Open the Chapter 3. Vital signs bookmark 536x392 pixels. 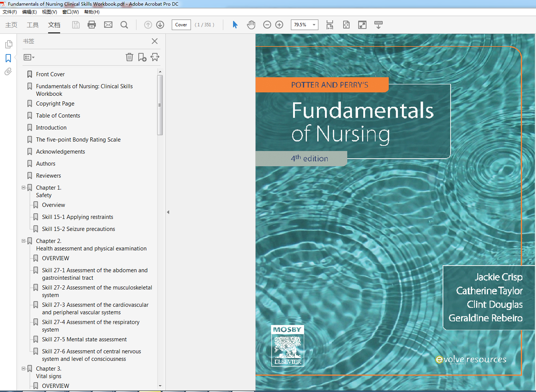pos(48,372)
